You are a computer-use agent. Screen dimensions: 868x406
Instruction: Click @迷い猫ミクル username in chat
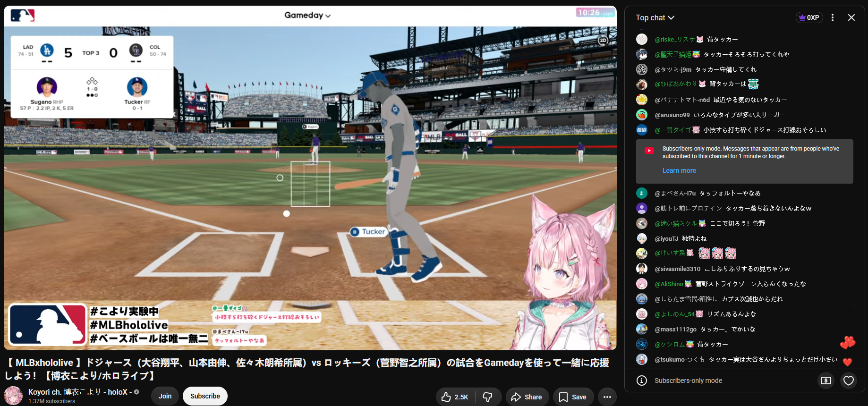click(x=676, y=223)
